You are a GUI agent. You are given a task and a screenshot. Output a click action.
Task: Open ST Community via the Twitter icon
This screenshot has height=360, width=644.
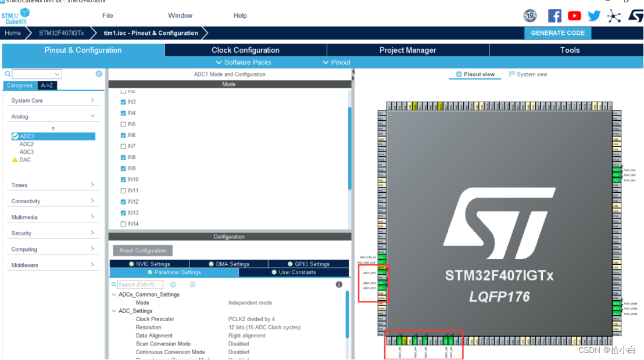click(594, 16)
